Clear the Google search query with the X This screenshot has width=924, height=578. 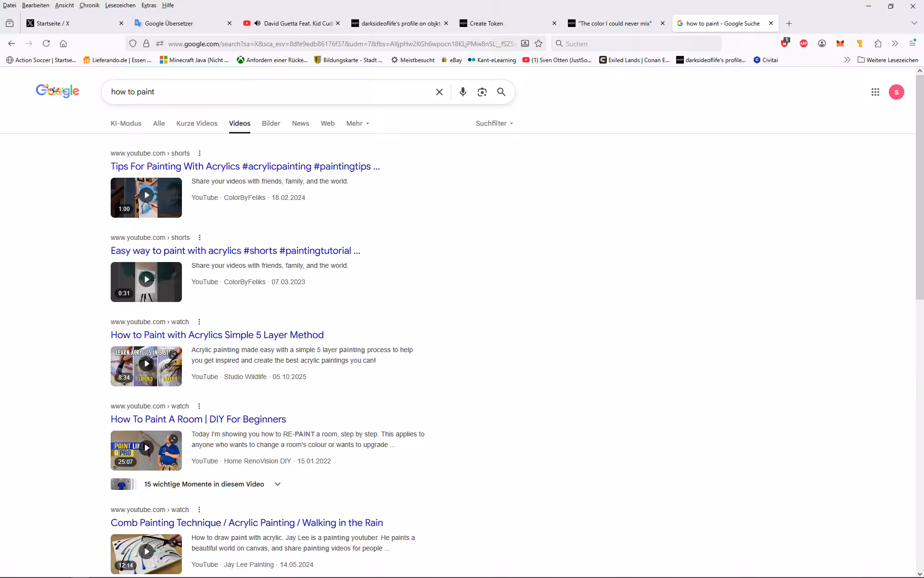[439, 92]
